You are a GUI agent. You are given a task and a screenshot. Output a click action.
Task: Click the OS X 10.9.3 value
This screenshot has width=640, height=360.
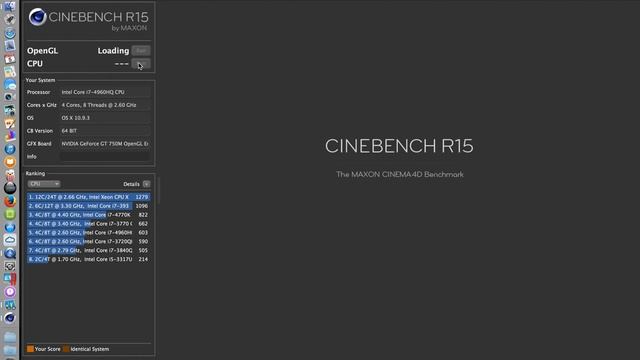tap(105, 118)
